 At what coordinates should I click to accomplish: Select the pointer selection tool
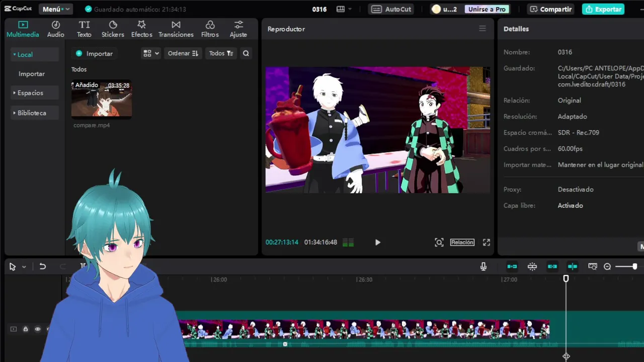click(13, 267)
